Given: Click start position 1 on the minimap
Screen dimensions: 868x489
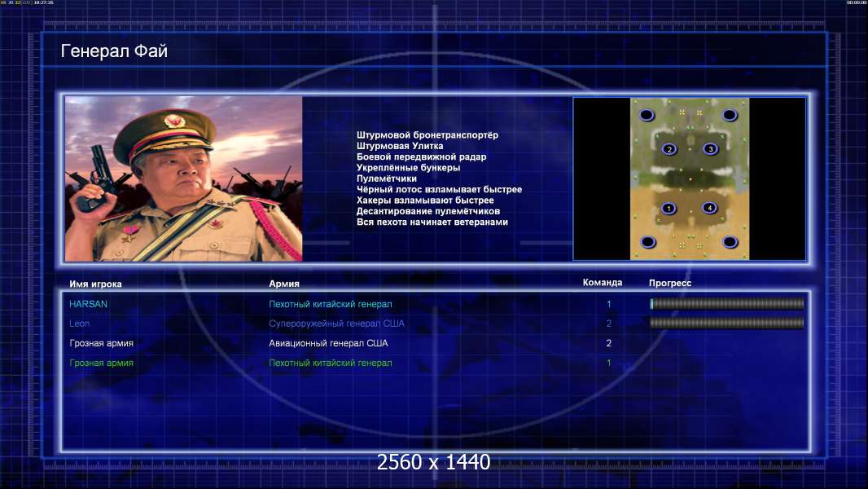Looking at the screenshot, I should 669,209.
